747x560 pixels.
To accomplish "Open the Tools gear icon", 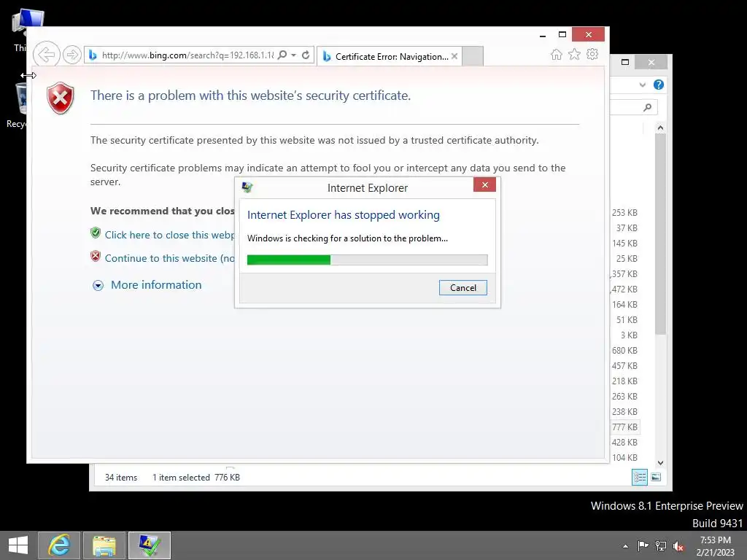I will pyautogui.click(x=592, y=54).
